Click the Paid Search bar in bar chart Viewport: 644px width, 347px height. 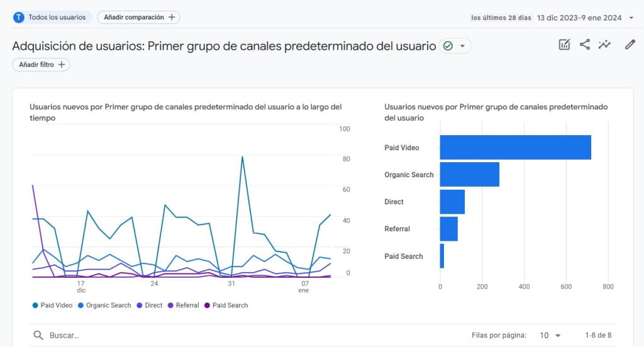[x=442, y=256]
